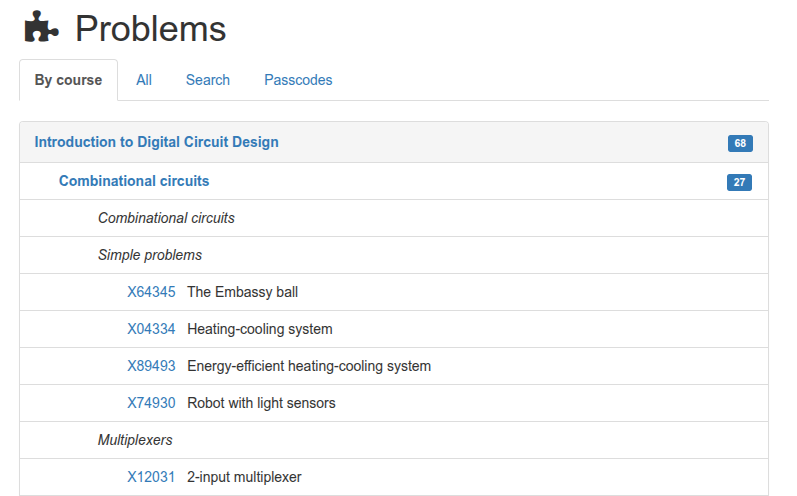Open problem X74930
This screenshot has height=496, width=797.
pyautogui.click(x=151, y=403)
